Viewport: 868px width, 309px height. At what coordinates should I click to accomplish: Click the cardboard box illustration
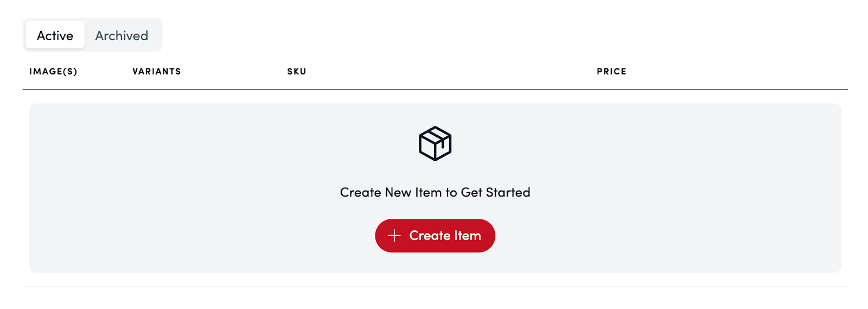pos(435,144)
